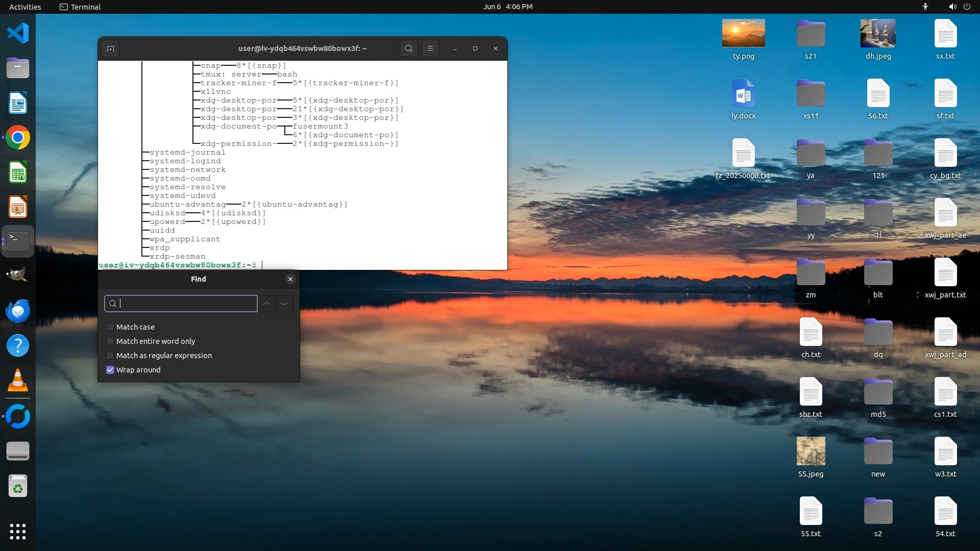Open a new terminal tab

[110, 48]
